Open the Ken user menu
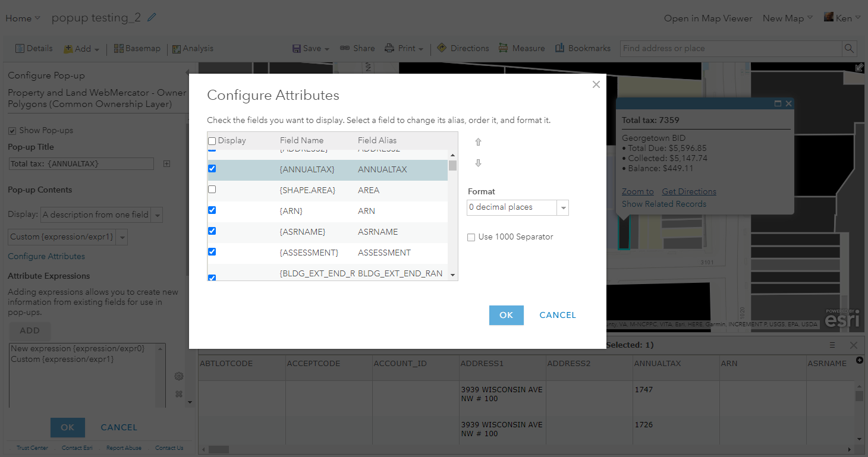The width and height of the screenshot is (868, 457). click(x=842, y=18)
